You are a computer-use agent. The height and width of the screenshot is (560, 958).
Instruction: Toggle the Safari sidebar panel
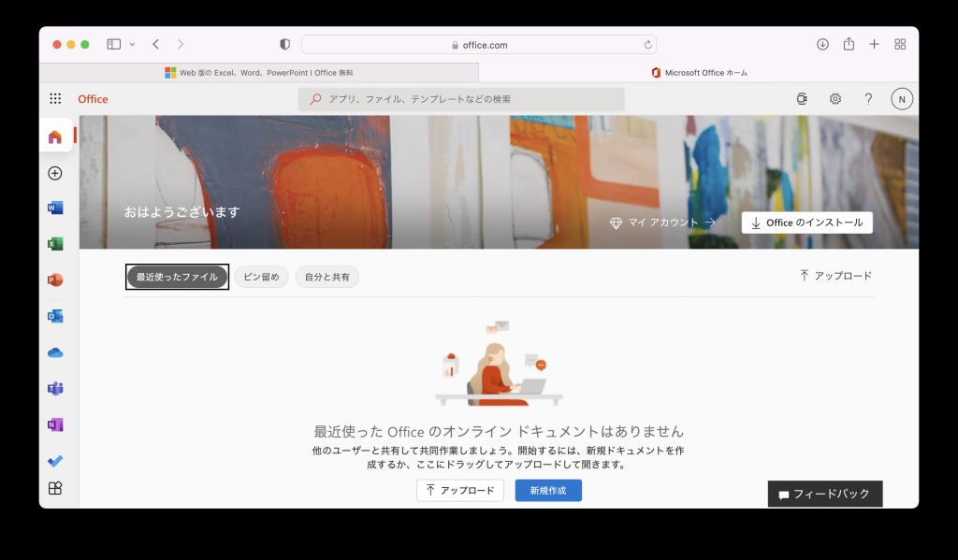click(x=112, y=43)
